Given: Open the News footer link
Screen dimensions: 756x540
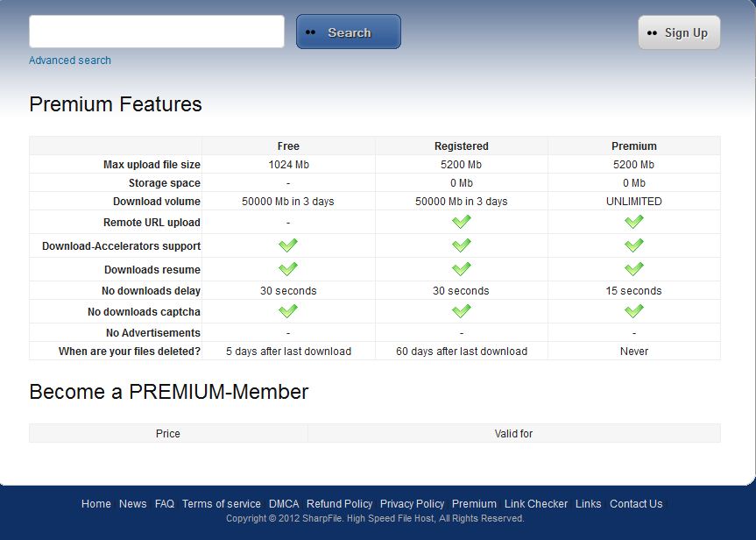Looking at the screenshot, I should click(x=133, y=504).
